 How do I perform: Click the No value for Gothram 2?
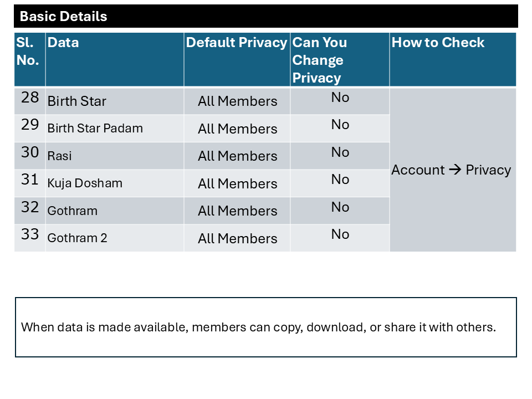[x=340, y=234]
